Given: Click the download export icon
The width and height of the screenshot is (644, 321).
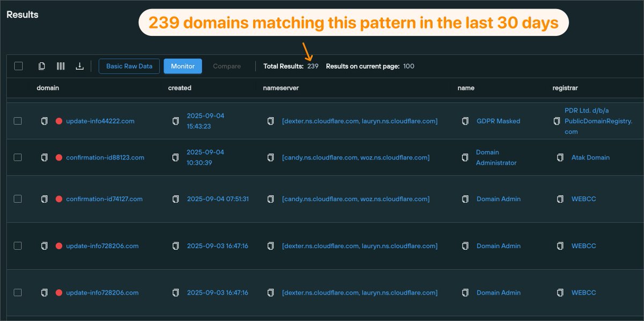Looking at the screenshot, I should (x=79, y=65).
